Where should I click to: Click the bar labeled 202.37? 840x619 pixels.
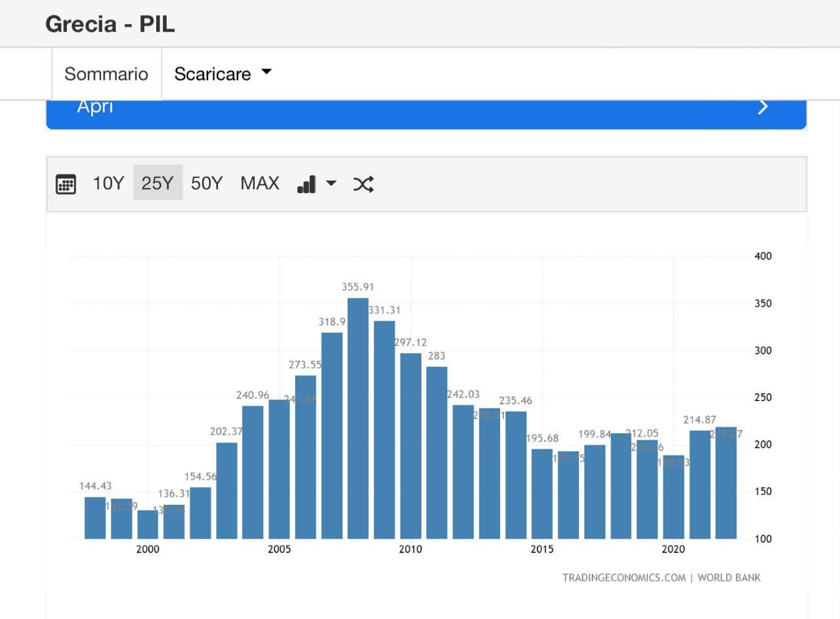(226, 490)
